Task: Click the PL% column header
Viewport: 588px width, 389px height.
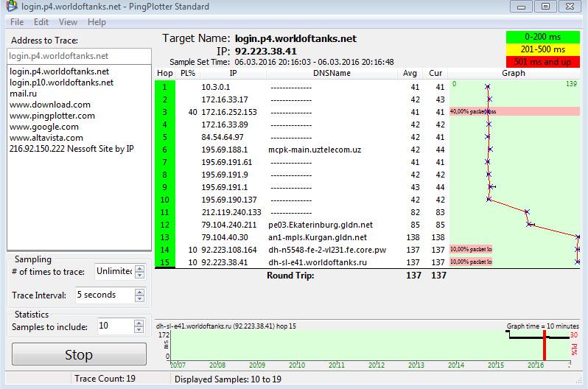Action: pos(188,73)
